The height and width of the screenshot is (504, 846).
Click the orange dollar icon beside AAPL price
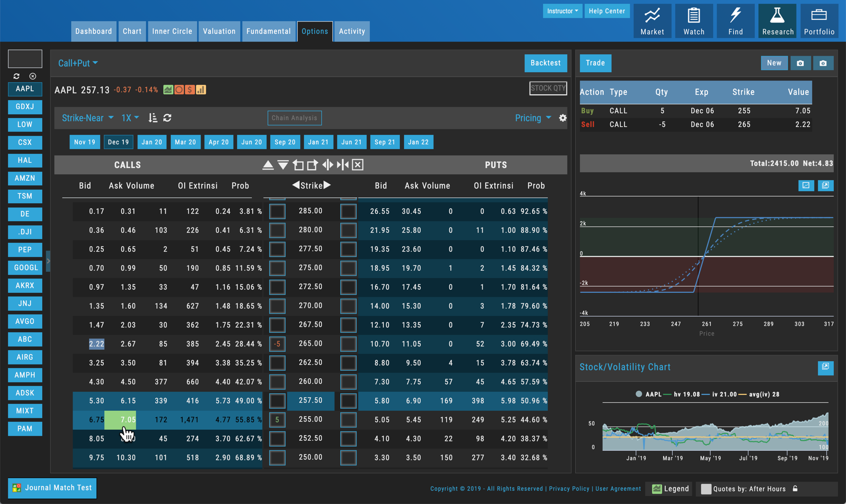pos(190,90)
